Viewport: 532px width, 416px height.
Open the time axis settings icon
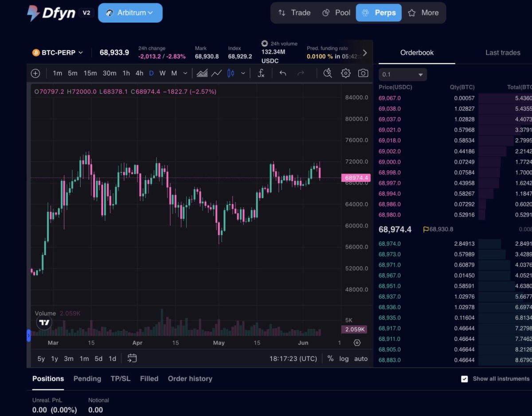(x=357, y=343)
